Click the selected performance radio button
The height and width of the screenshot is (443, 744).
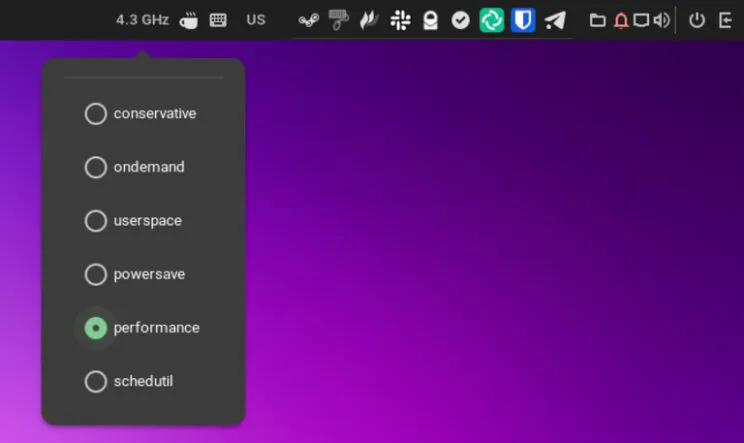(96, 328)
